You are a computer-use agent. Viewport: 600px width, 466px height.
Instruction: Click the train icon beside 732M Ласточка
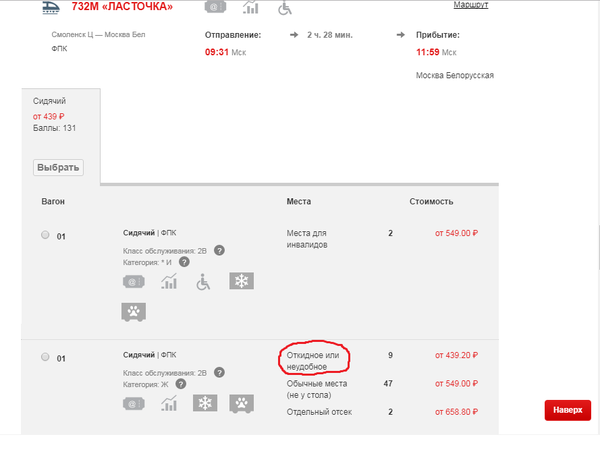click(51, 8)
